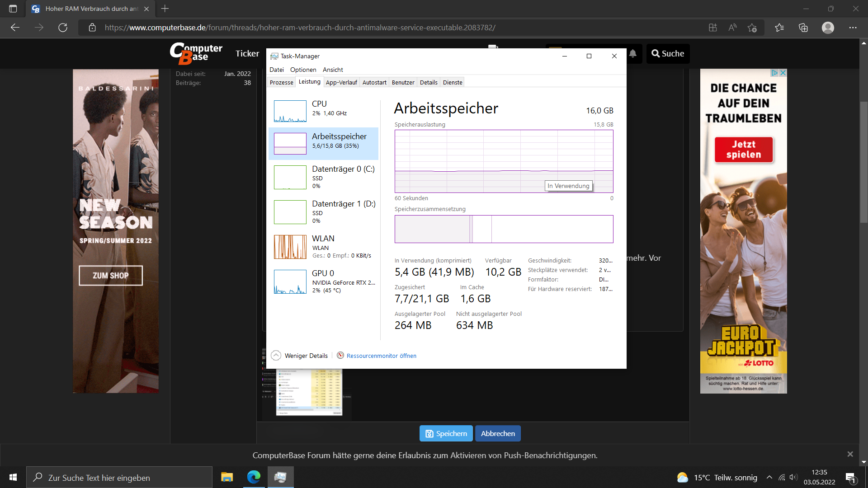Screen dimensions: 868x488
Task: Open the Optionen menu
Action: point(303,70)
